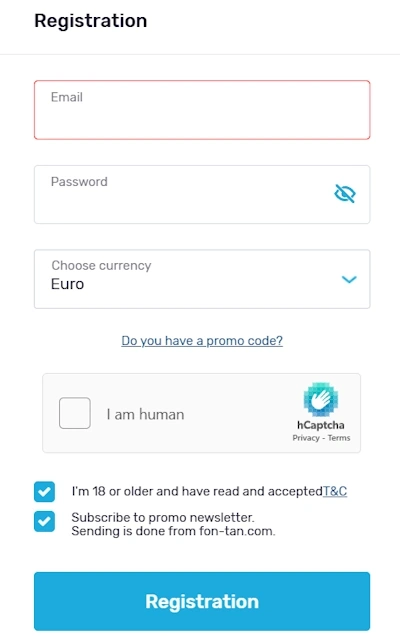Open the Choose currency combo box
400x636 pixels.
click(202, 279)
